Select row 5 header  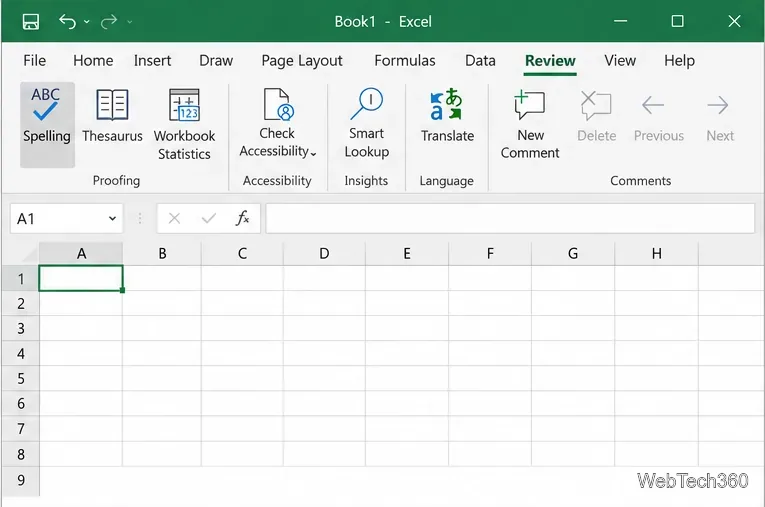coord(20,378)
